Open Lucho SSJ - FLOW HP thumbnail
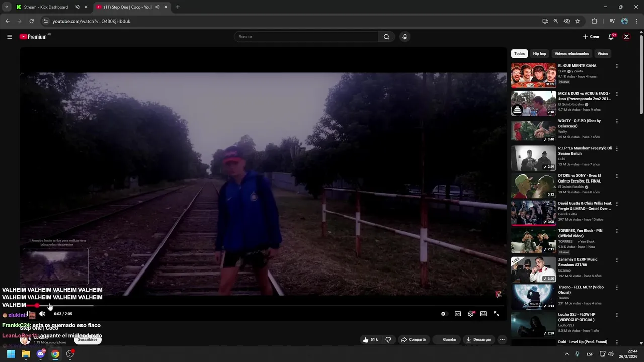The image size is (644, 362). pos(534,324)
